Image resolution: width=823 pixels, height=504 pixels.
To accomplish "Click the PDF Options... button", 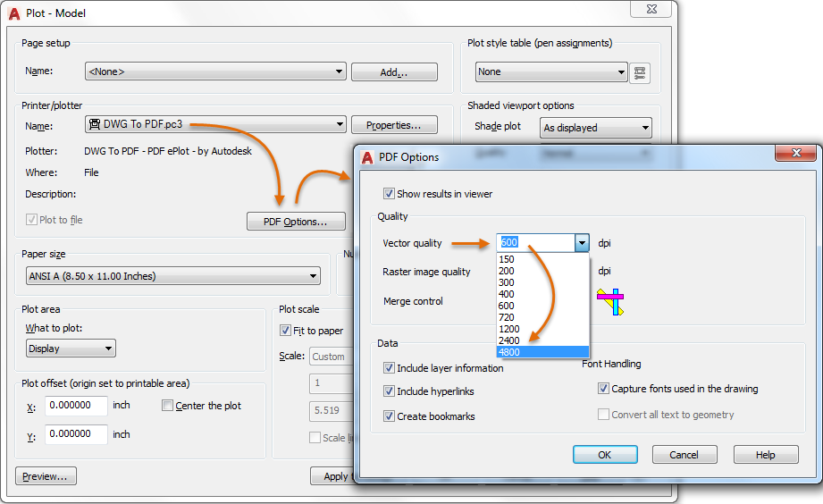I will [296, 222].
